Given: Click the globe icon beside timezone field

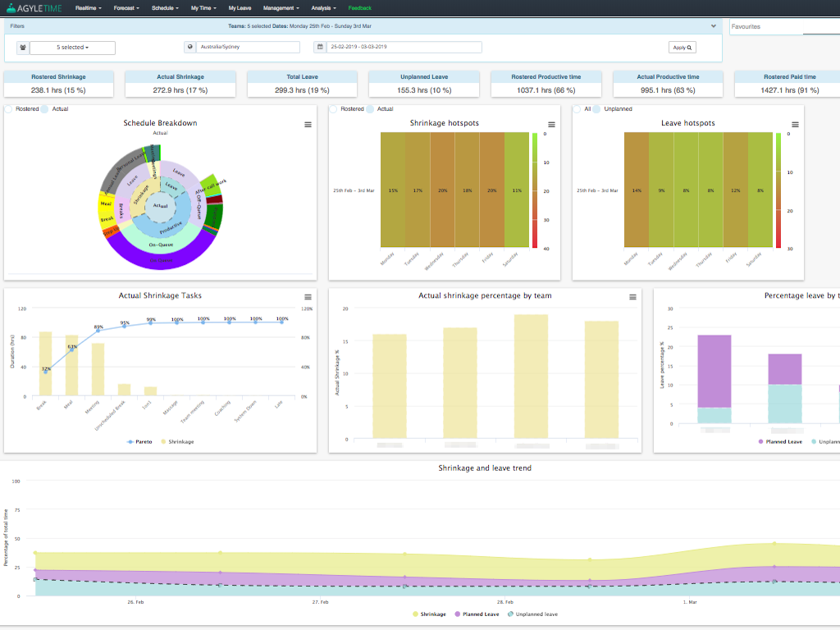Looking at the screenshot, I should 190,48.
